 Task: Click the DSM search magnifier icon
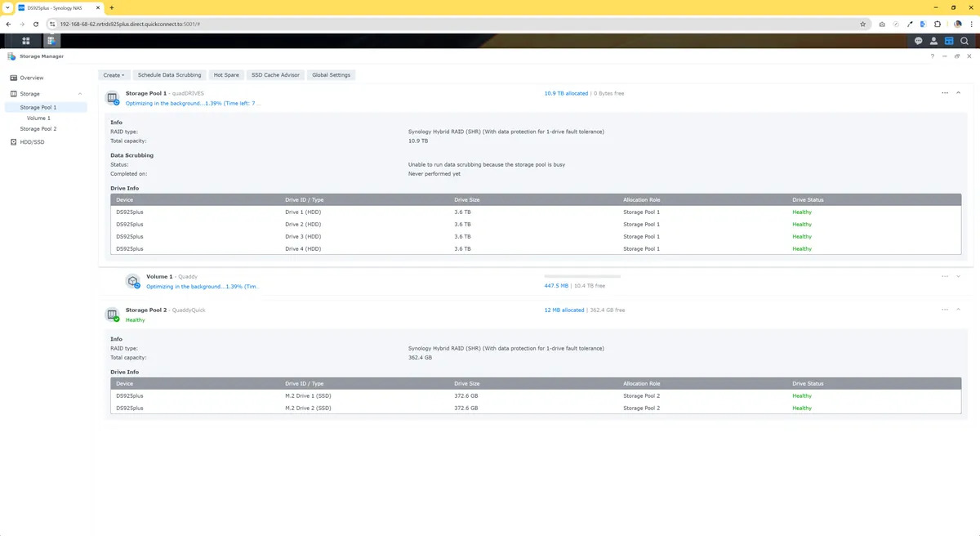pyautogui.click(x=965, y=40)
